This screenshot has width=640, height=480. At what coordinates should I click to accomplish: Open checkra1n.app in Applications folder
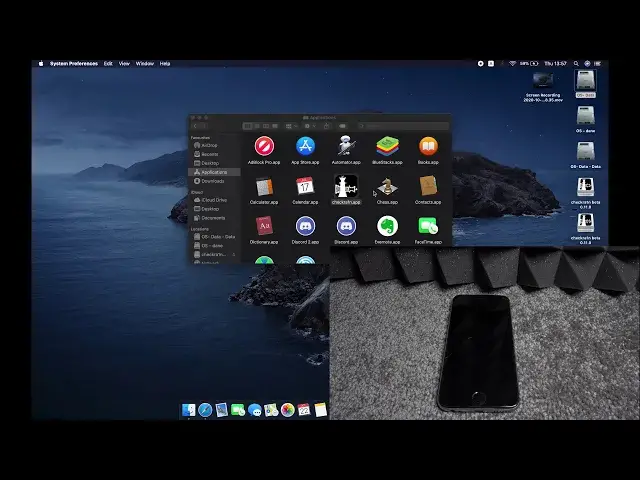[x=346, y=186]
